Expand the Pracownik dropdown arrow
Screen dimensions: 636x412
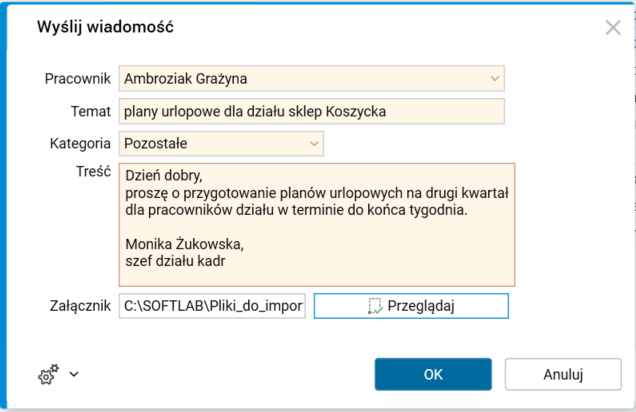point(495,78)
